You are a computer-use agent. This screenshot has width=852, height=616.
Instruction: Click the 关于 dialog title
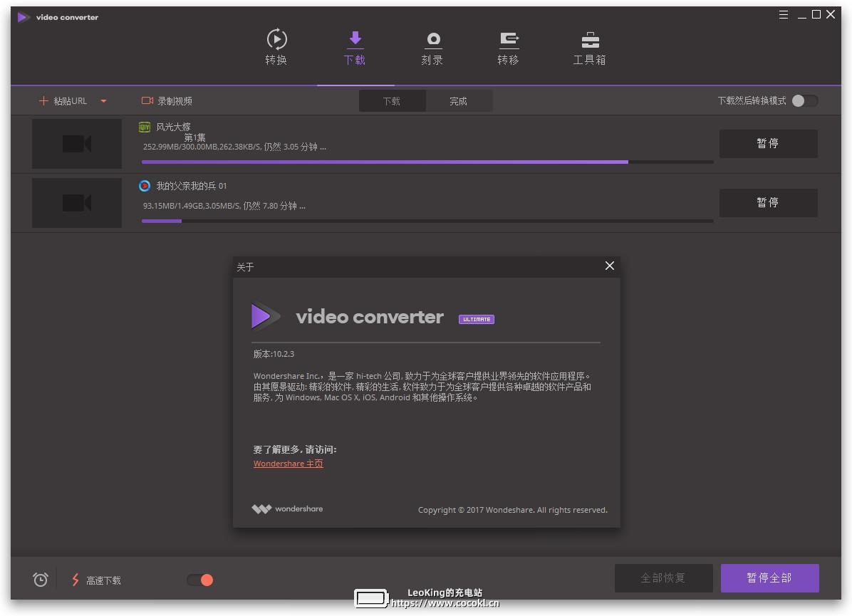(246, 267)
